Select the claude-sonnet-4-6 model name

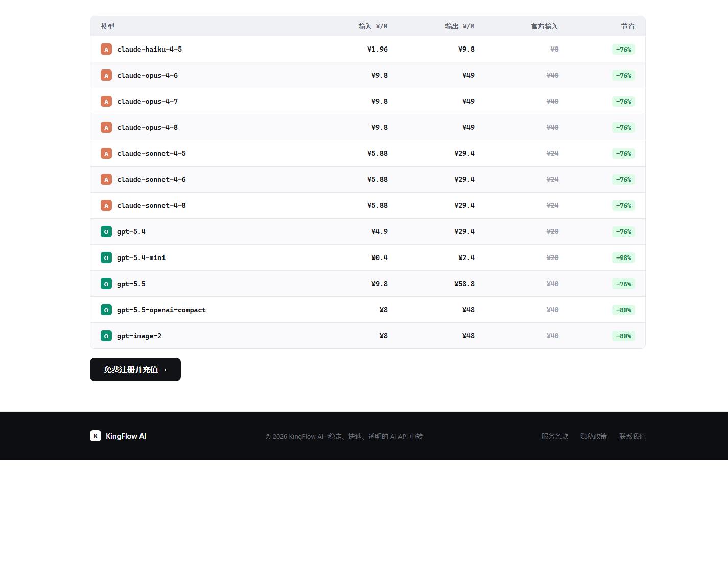coord(151,179)
